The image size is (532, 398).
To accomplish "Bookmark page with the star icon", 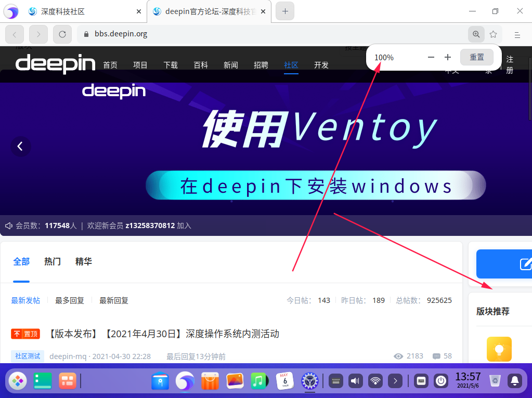I will tap(494, 34).
